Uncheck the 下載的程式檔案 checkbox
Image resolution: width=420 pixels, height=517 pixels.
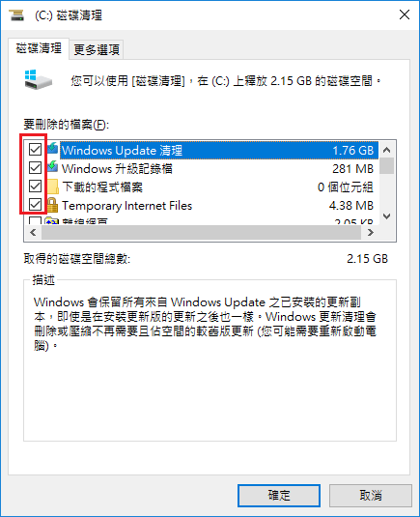pyautogui.click(x=35, y=187)
